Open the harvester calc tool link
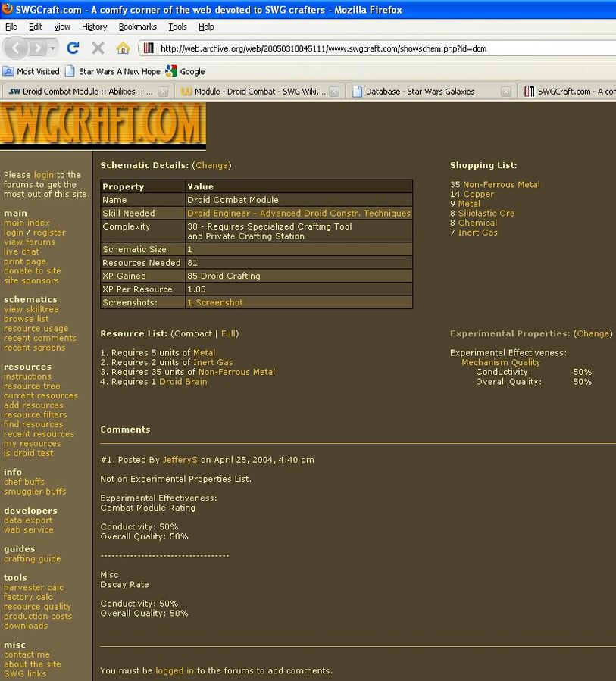This screenshot has width=616, height=681. (33, 587)
